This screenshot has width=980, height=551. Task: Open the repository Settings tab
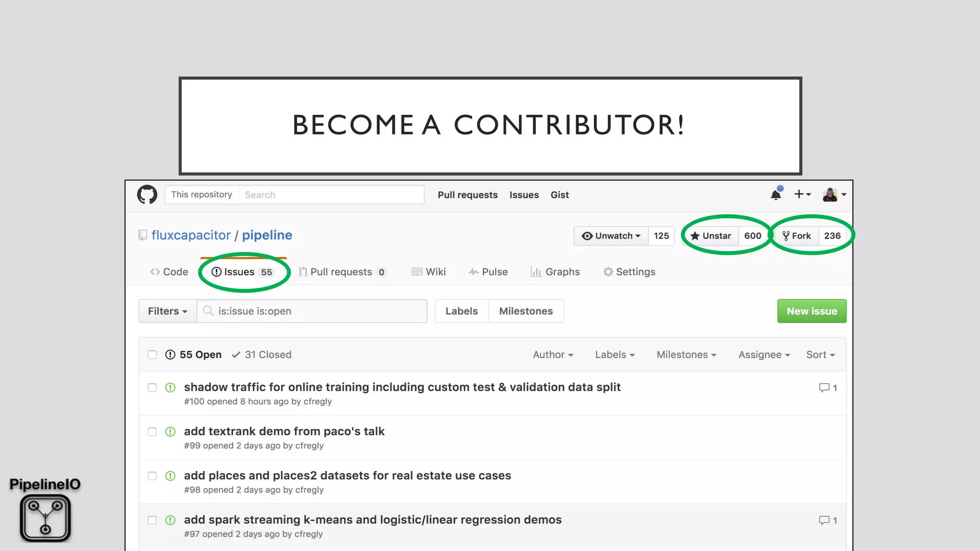point(629,272)
